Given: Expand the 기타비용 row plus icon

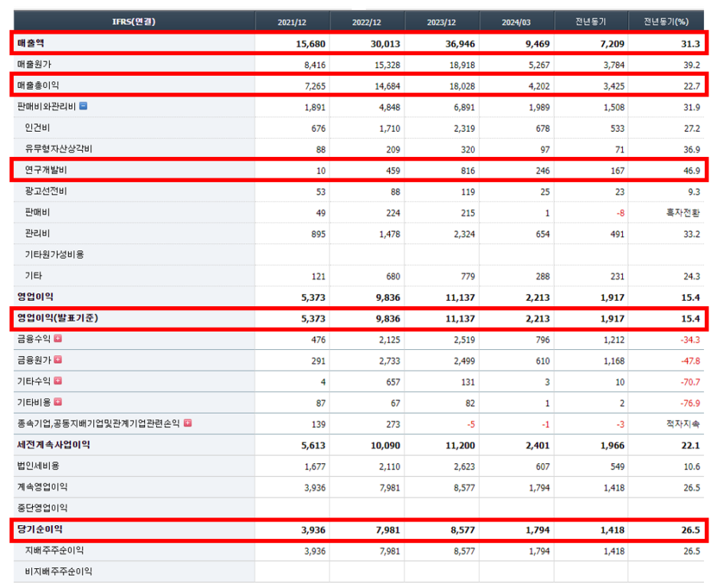Looking at the screenshot, I should (57, 402).
